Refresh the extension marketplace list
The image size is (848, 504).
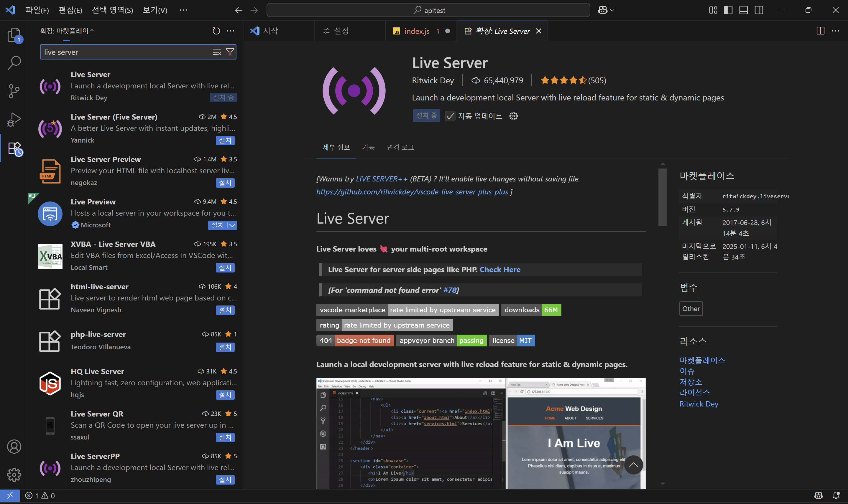tap(216, 31)
